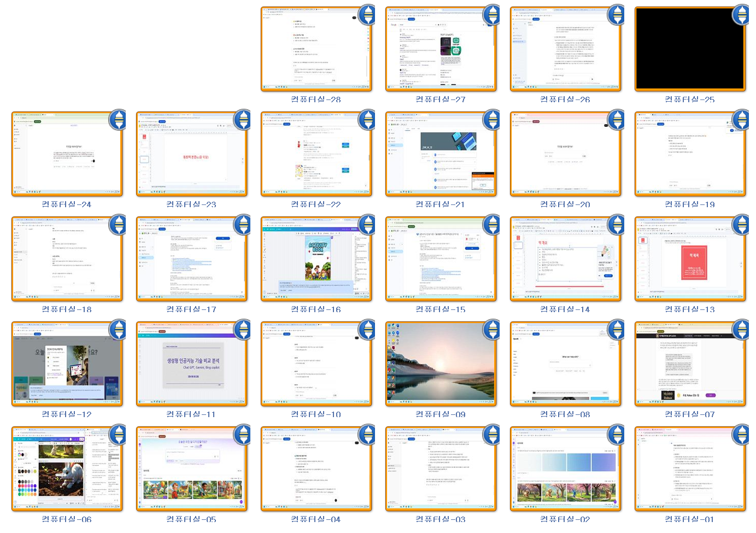Click the 컴퓨터실-07 name label
Screen dimensions: 756x533
coord(689,414)
